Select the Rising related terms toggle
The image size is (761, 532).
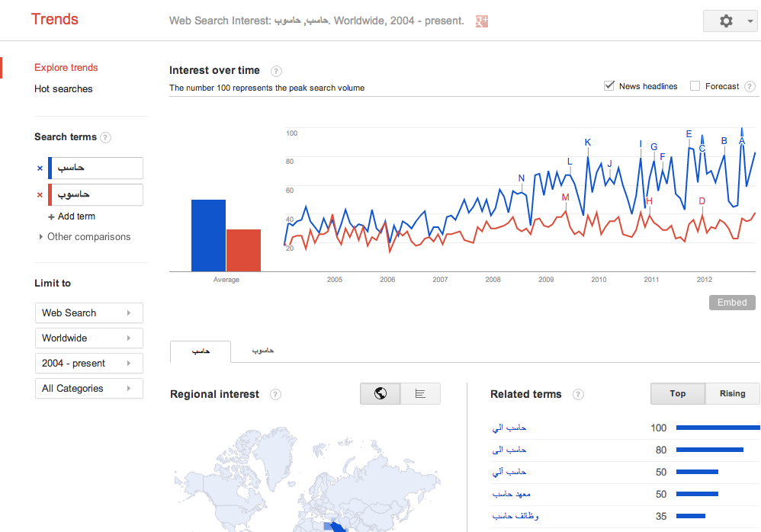732,393
